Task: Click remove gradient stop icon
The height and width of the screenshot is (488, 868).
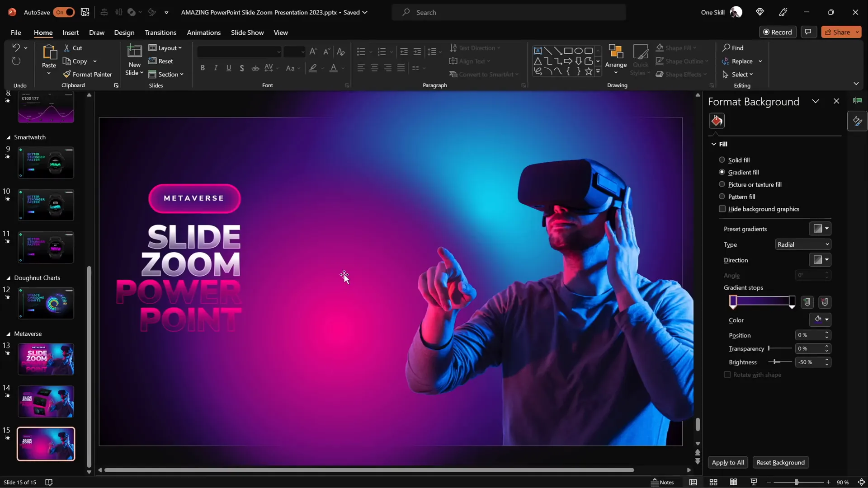Action: point(825,302)
